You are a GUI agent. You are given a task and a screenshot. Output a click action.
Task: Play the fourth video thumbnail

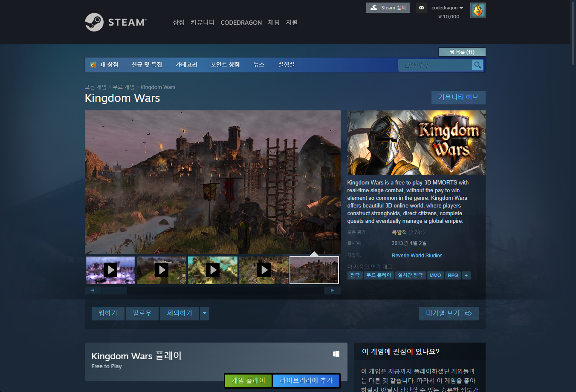(x=264, y=270)
